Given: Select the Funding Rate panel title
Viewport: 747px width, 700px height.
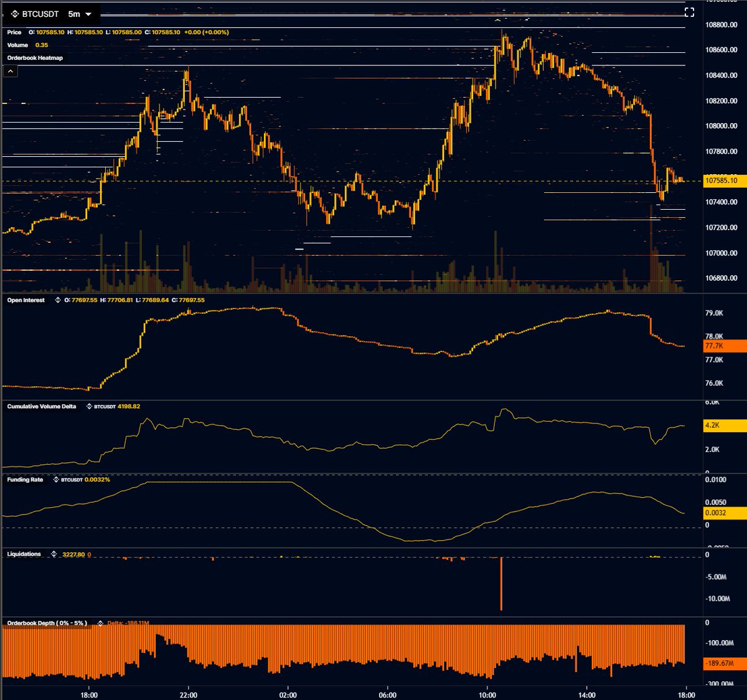Looking at the screenshot, I should click(x=24, y=480).
